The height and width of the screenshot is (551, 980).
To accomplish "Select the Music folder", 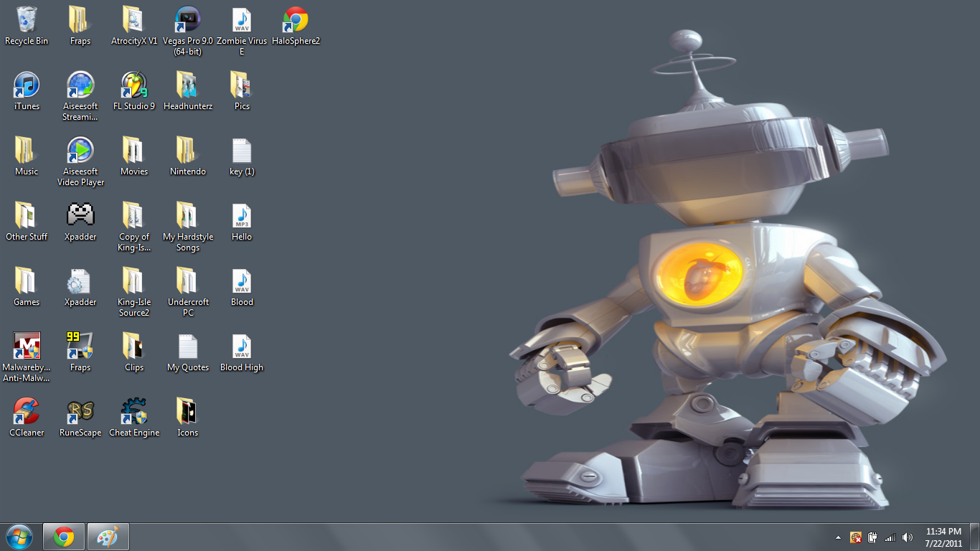I will pyautogui.click(x=27, y=156).
